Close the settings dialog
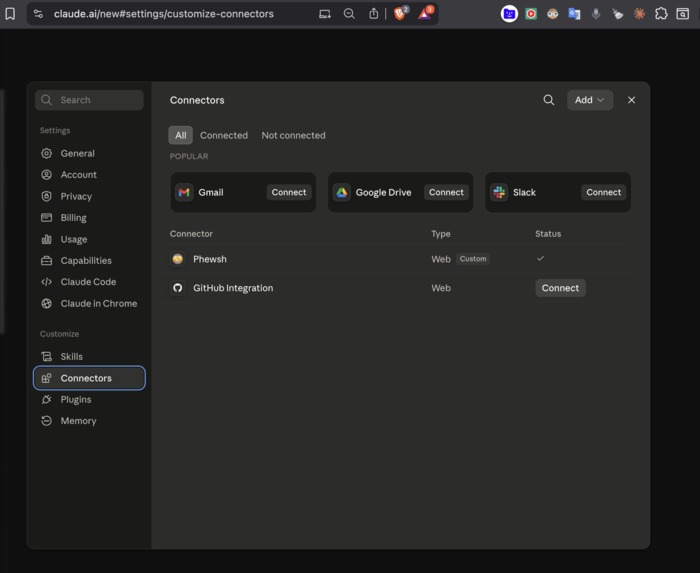The width and height of the screenshot is (700, 573). point(631,100)
